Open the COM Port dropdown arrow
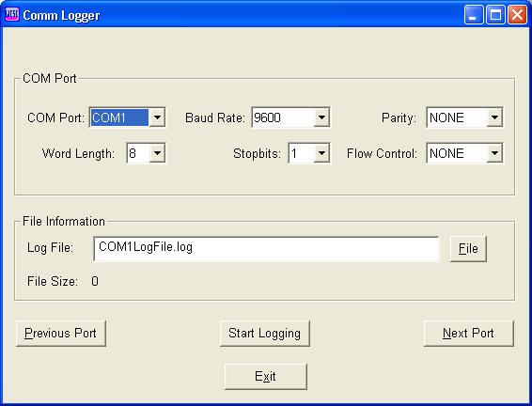532x406 pixels. click(157, 117)
